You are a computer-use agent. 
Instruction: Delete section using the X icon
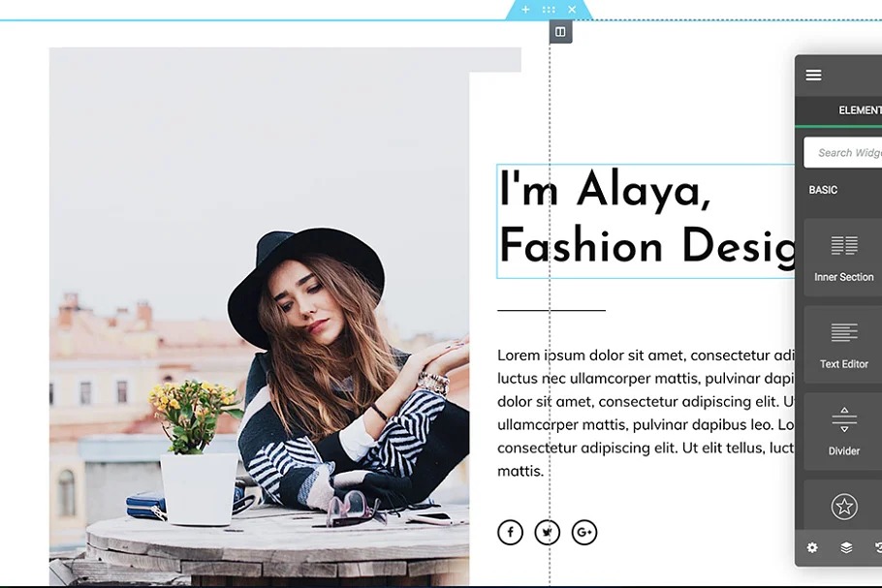point(572,10)
